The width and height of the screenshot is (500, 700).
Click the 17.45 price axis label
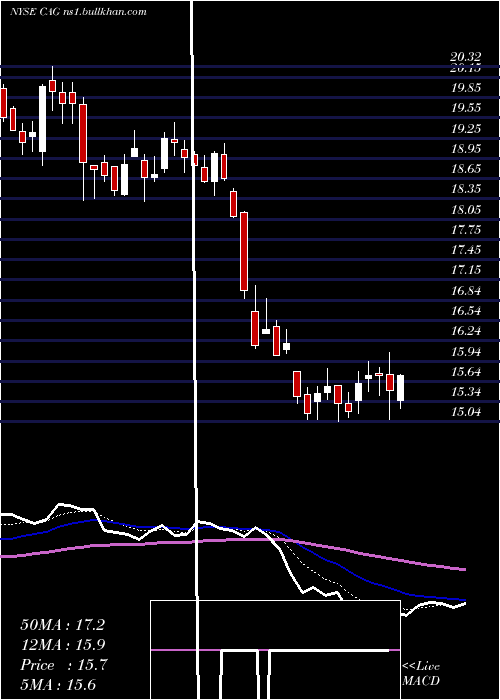(466, 249)
